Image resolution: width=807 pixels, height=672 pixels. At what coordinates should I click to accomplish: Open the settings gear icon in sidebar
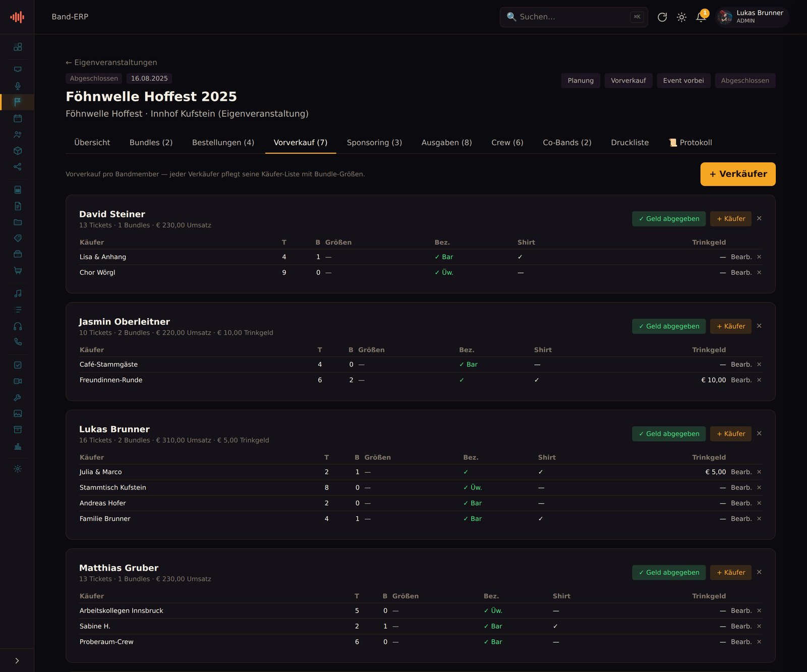coord(18,469)
